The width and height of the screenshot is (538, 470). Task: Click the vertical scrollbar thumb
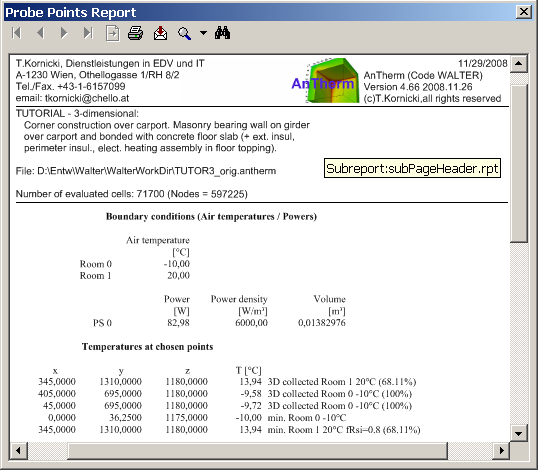pos(518,163)
